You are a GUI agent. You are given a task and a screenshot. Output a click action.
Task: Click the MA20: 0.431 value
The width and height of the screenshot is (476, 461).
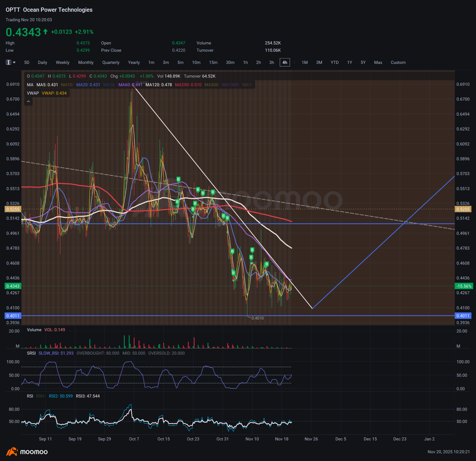coord(88,85)
